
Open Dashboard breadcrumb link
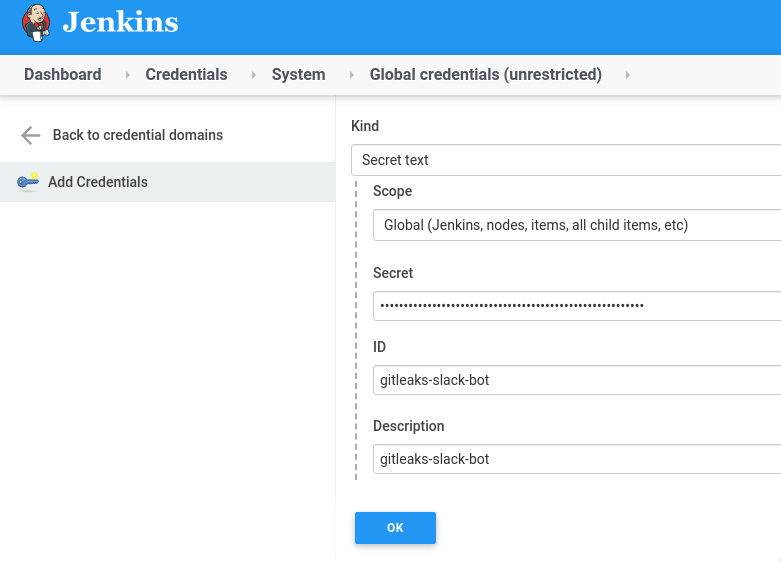point(63,74)
